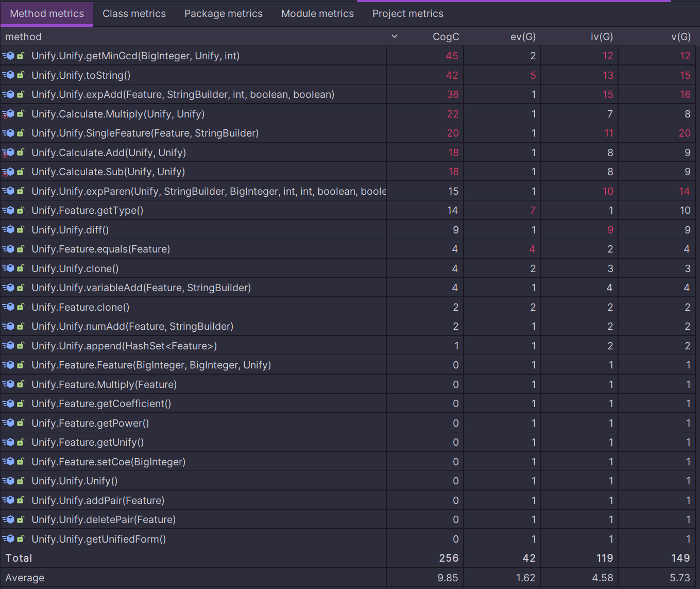Click green lock icon for Unify.Feature.Feature constructor row
700x589 pixels.
21,365
